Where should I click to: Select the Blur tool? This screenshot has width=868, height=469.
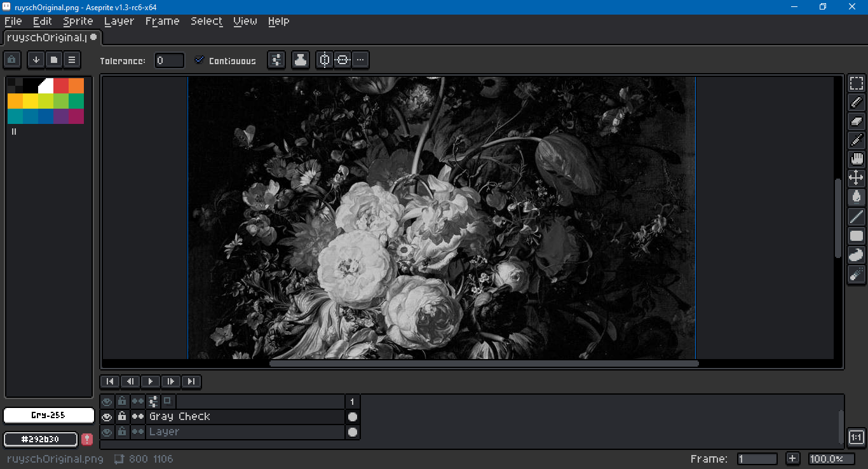tap(857, 274)
